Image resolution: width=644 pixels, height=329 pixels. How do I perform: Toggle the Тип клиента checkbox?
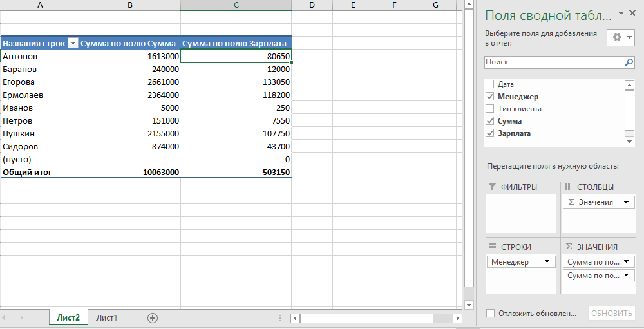(490, 109)
